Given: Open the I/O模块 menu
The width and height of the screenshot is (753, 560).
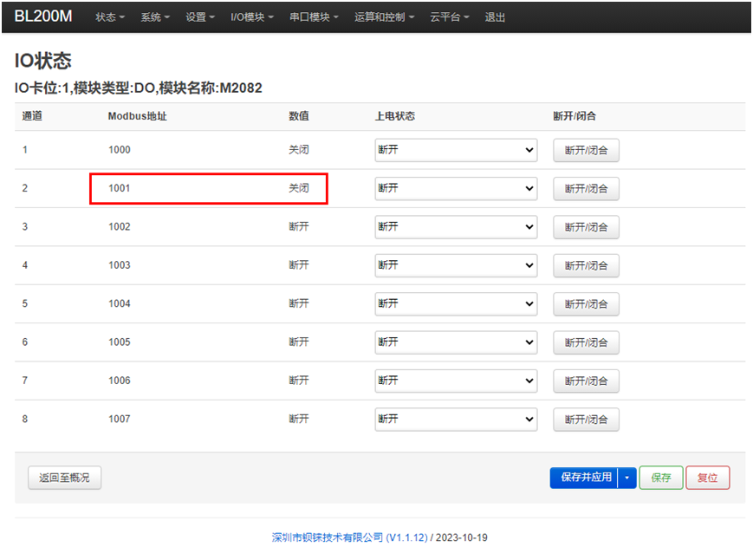Looking at the screenshot, I should (x=252, y=17).
